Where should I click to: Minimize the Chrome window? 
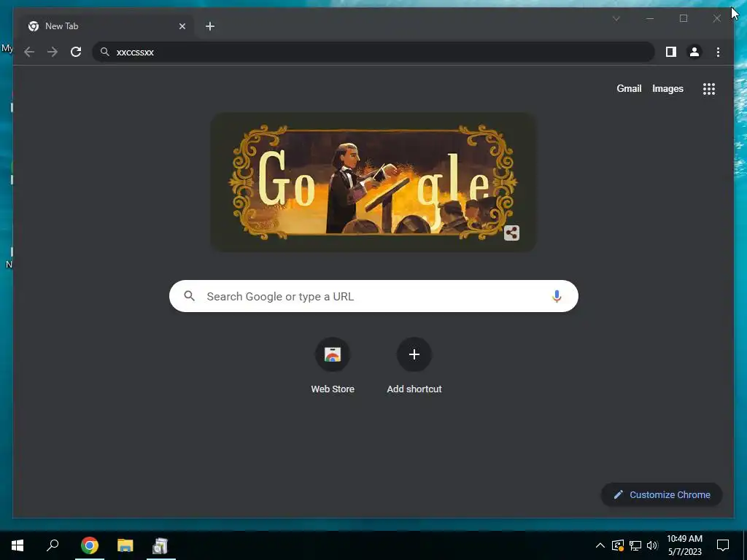coord(650,18)
